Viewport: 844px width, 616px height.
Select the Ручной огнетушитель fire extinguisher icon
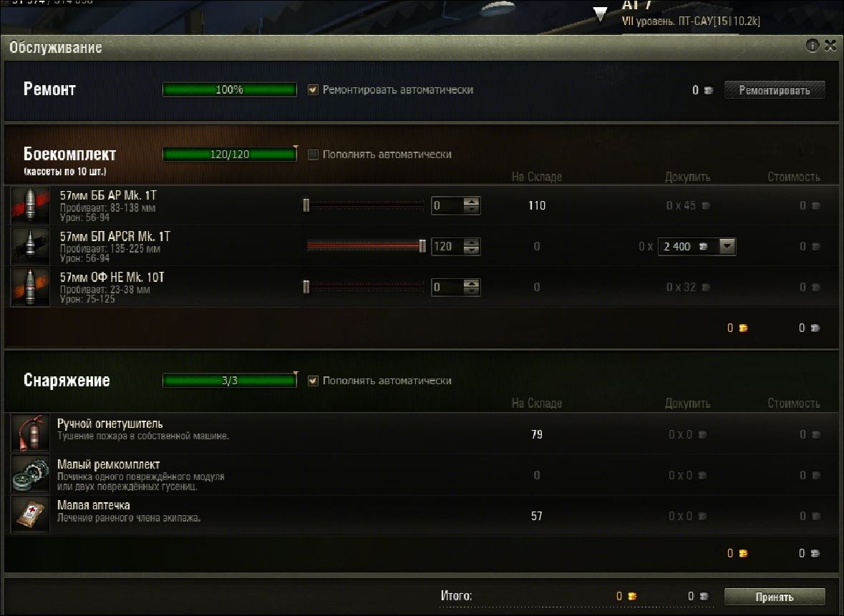[x=30, y=434]
